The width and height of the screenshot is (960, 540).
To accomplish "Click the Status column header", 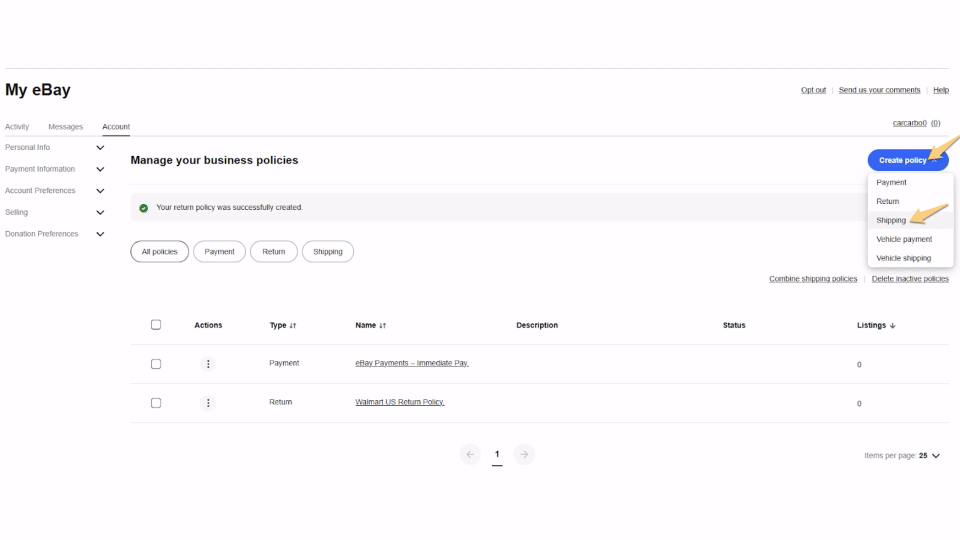I will (734, 325).
